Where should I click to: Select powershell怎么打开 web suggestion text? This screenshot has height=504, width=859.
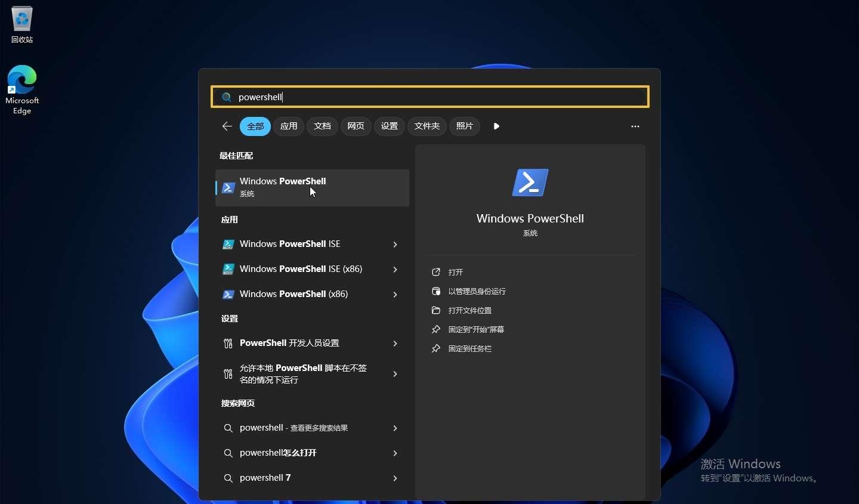tap(278, 453)
